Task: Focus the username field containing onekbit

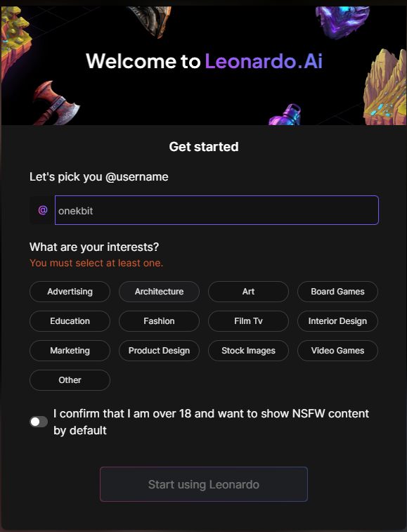Action: pyautogui.click(x=217, y=210)
